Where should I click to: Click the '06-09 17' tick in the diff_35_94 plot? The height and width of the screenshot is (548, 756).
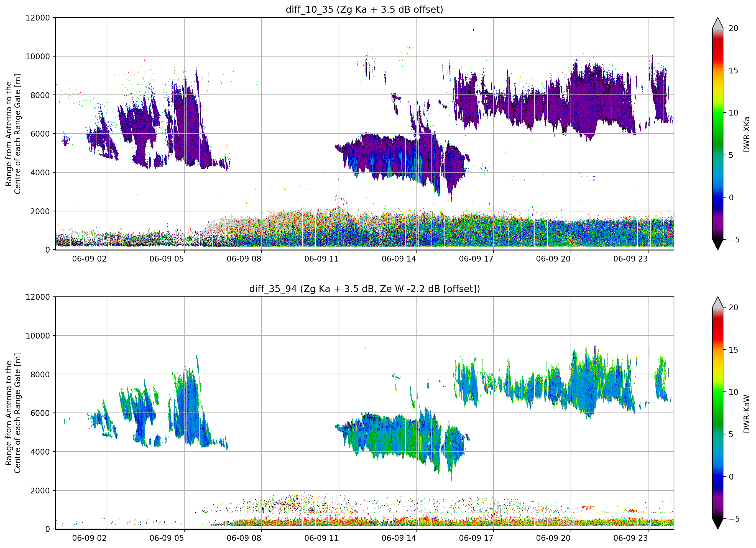click(x=476, y=538)
